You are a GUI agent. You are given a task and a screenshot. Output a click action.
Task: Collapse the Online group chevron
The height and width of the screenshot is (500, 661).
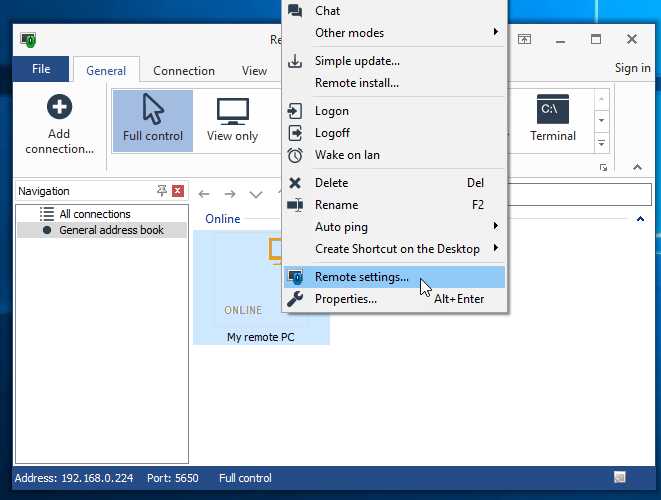click(x=640, y=218)
